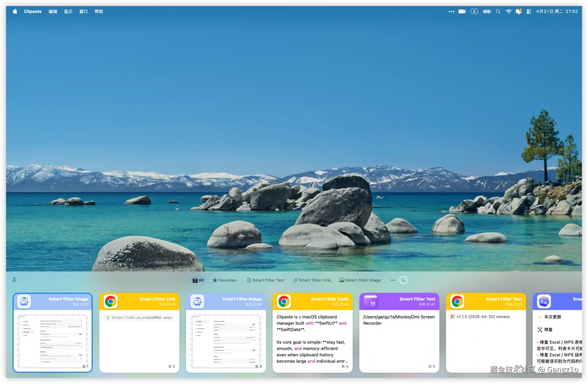Open Control Center from the menu bar
588x384 pixels.
(x=529, y=11)
